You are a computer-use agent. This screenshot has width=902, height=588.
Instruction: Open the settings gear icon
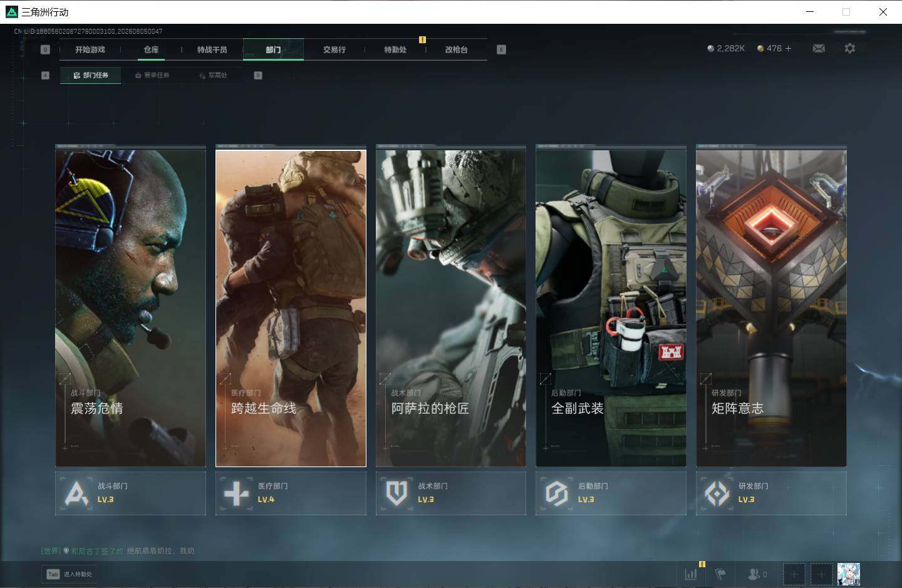(x=849, y=48)
